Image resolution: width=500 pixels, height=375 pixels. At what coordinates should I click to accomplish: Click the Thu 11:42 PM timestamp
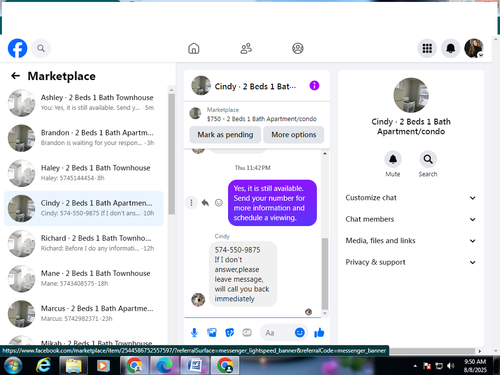tap(252, 168)
